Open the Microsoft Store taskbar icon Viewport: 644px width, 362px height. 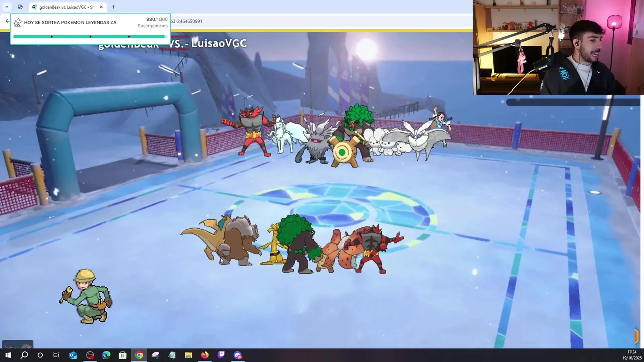pyautogui.click(x=122, y=355)
